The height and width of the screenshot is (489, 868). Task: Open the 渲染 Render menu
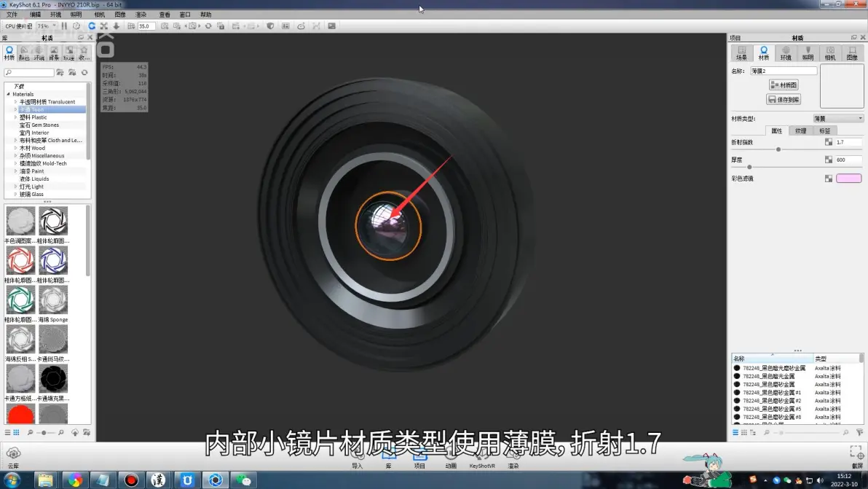coord(141,15)
